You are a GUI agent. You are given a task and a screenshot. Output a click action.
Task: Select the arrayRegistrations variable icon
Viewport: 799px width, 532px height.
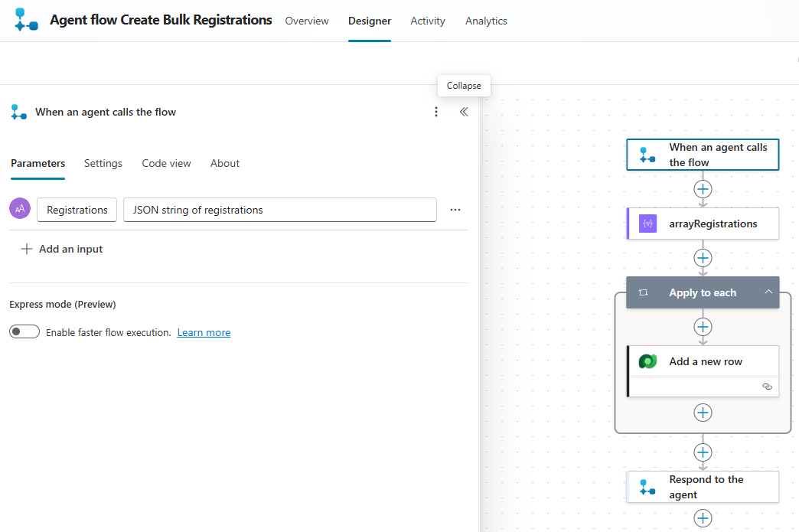click(647, 224)
